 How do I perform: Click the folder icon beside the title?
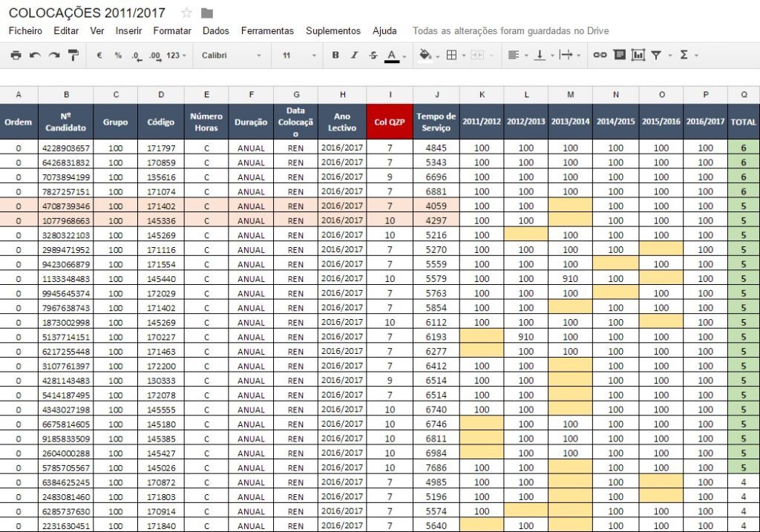click(x=207, y=13)
